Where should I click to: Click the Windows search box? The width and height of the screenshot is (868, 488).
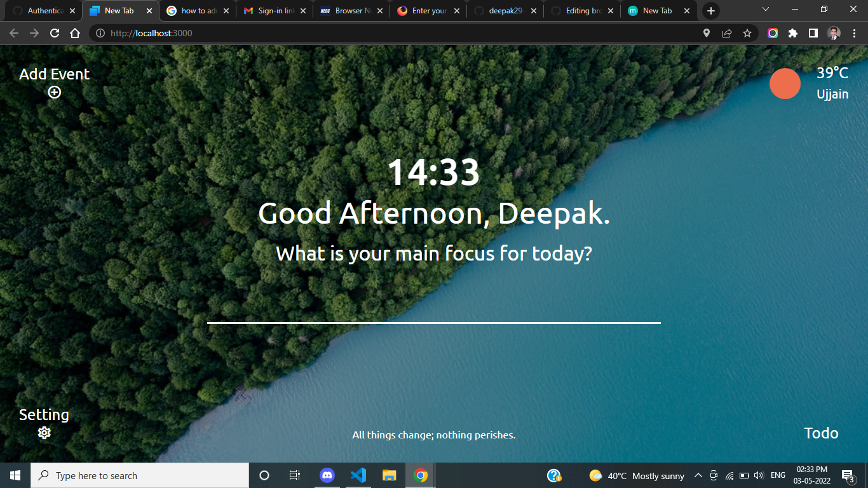(140, 475)
